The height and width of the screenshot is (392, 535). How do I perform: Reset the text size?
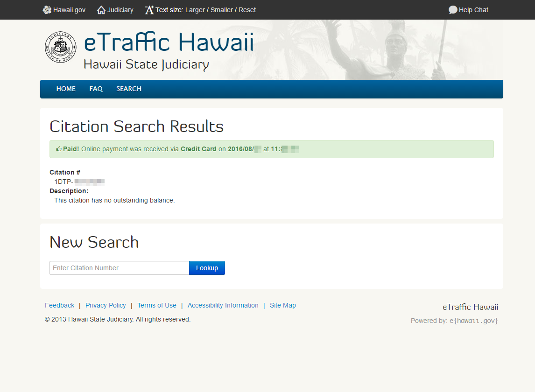(247, 10)
